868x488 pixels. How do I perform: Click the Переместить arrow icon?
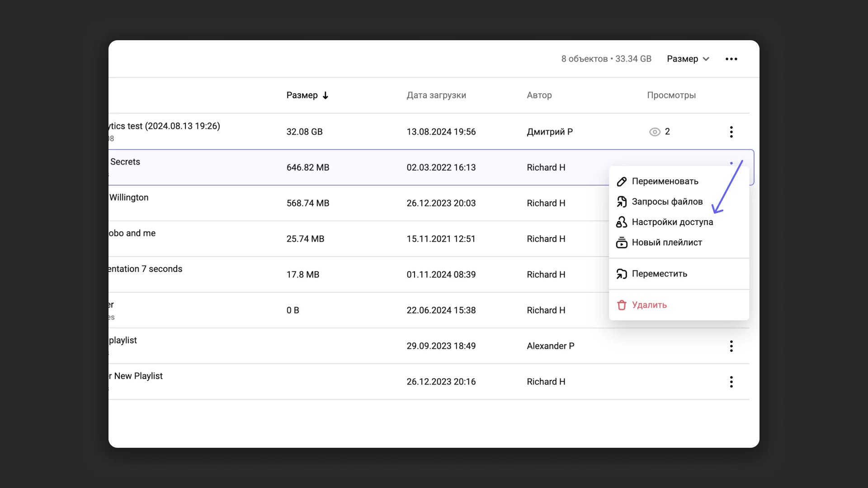622,274
